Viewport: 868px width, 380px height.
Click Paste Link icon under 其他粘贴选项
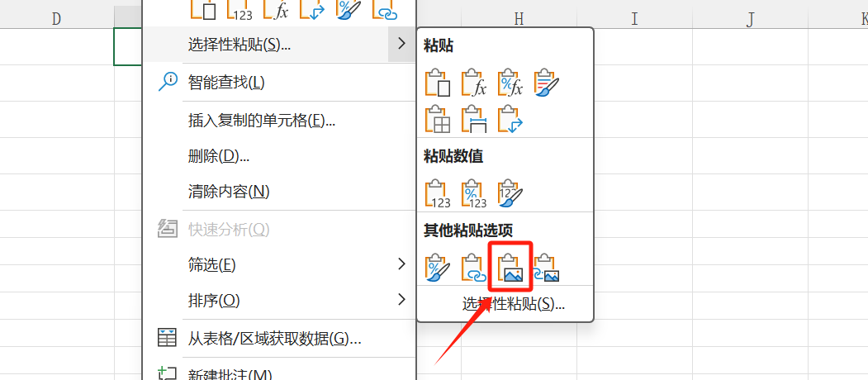pos(474,268)
